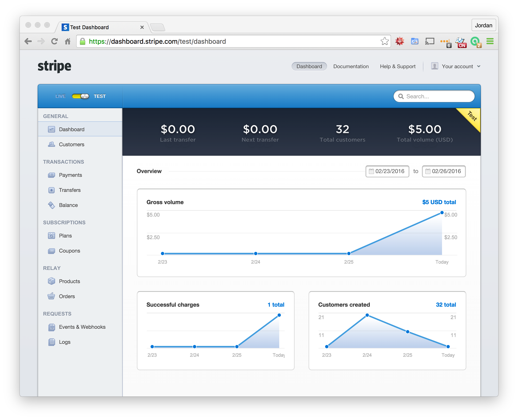Click the browser forward arrow

pos(41,41)
